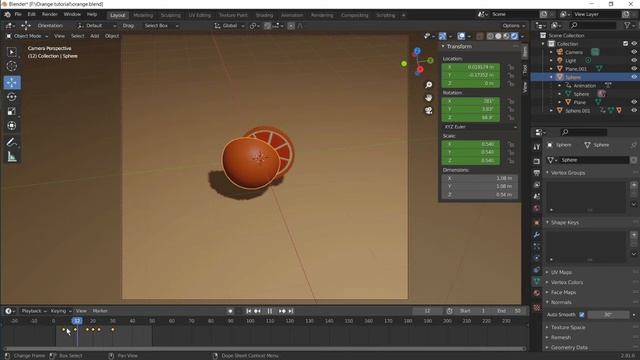This screenshot has width=640, height=360.
Task: Toggle the camera view icon
Action: coord(429,110)
